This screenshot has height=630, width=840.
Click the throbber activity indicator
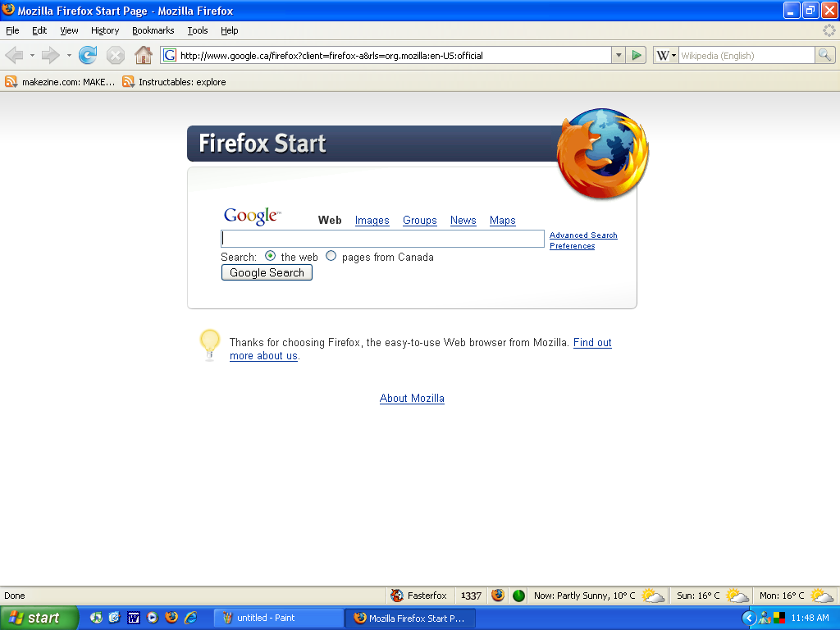[x=829, y=30]
